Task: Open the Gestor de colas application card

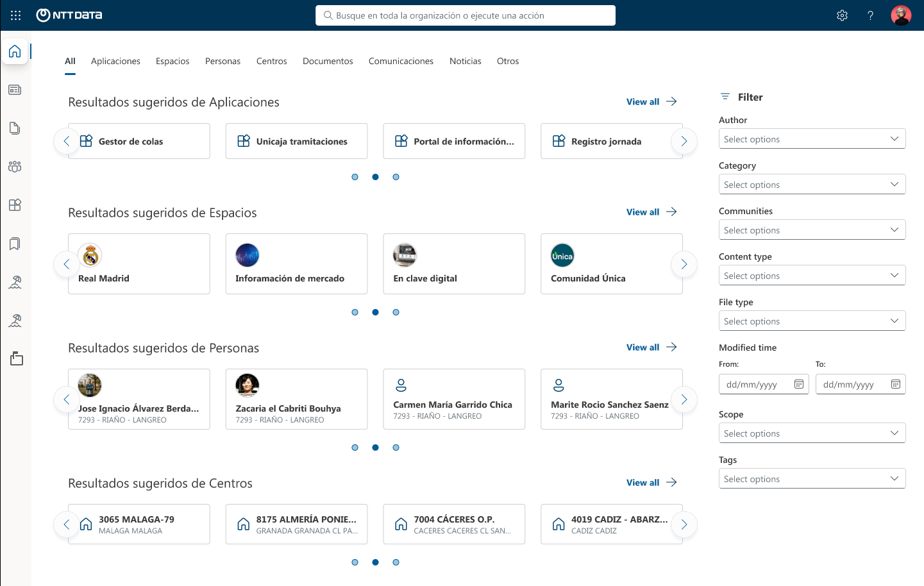Action: 139,141
